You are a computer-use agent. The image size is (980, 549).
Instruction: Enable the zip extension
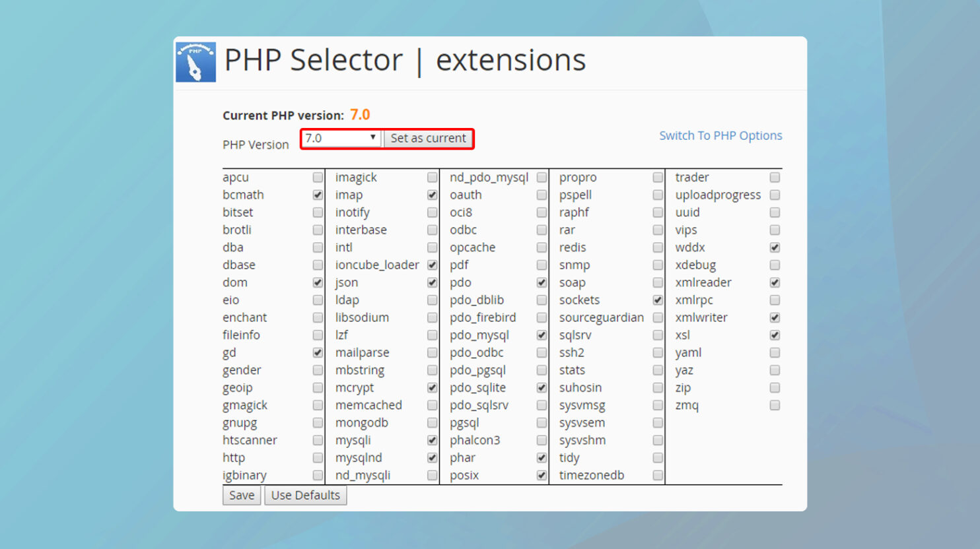click(x=774, y=387)
